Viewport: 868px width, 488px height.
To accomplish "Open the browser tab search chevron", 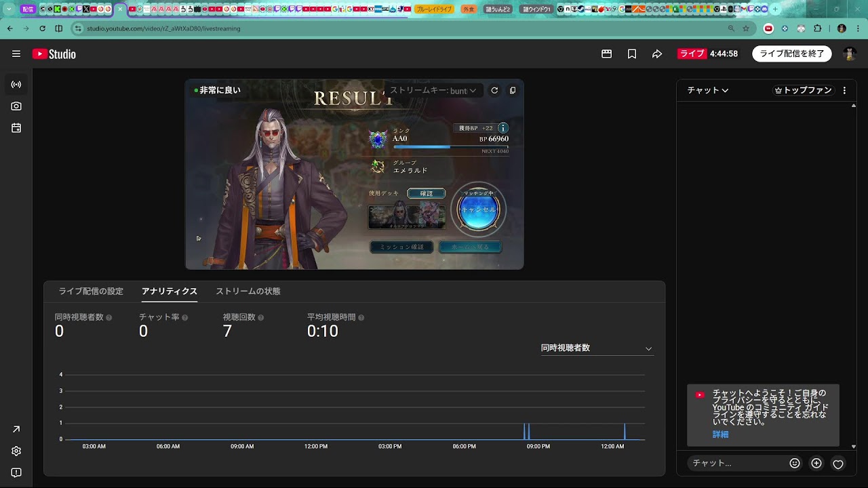I will pyautogui.click(x=9, y=9).
